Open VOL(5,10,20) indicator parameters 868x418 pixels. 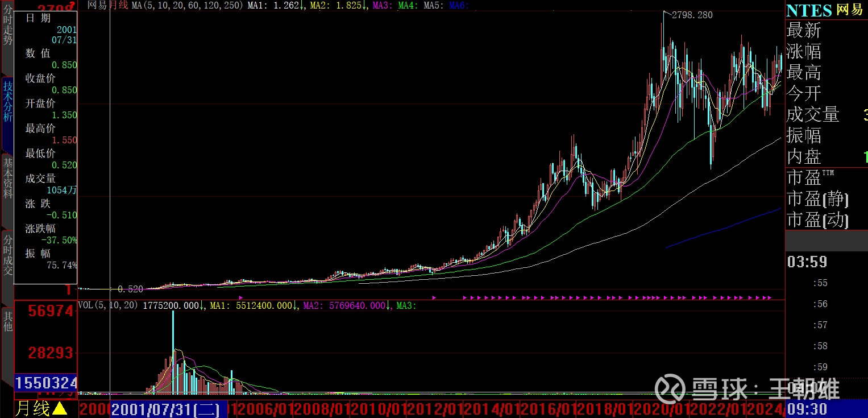(x=108, y=305)
